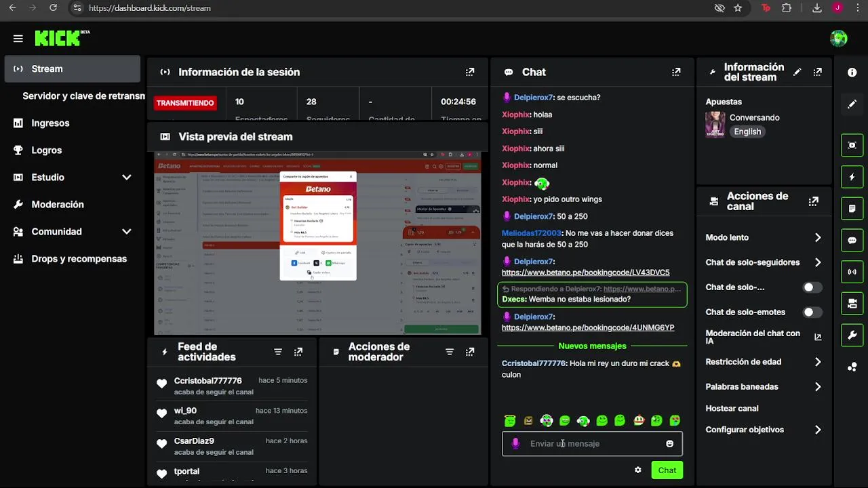The image size is (868, 488).
Task: Focus the Enviar un mensaje input
Action: pos(592,444)
